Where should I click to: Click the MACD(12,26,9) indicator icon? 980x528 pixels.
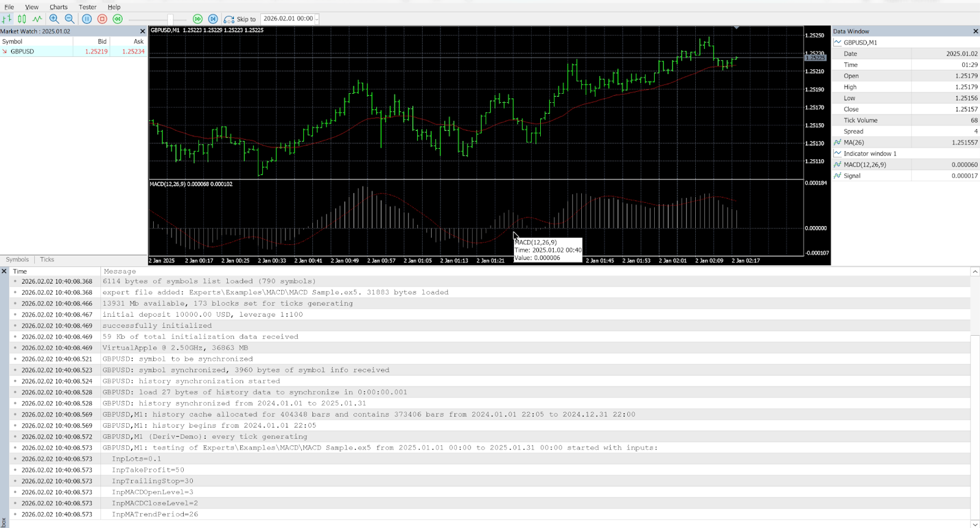point(837,164)
